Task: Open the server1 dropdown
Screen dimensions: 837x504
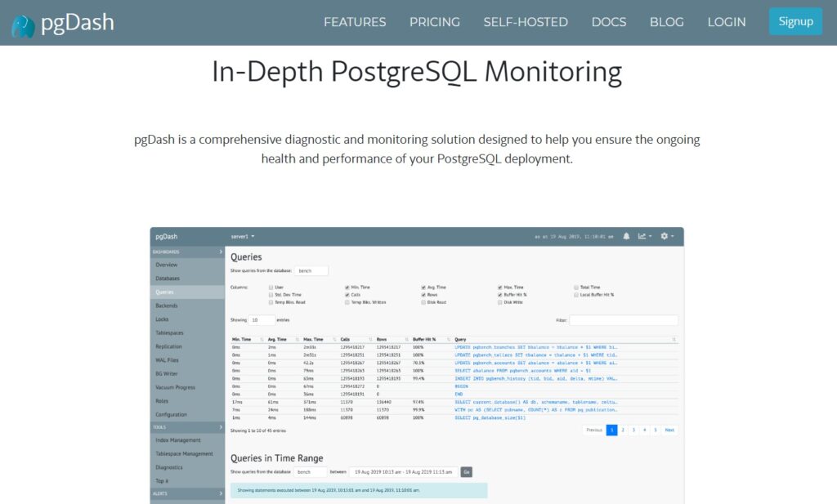Action: tap(243, 236)
